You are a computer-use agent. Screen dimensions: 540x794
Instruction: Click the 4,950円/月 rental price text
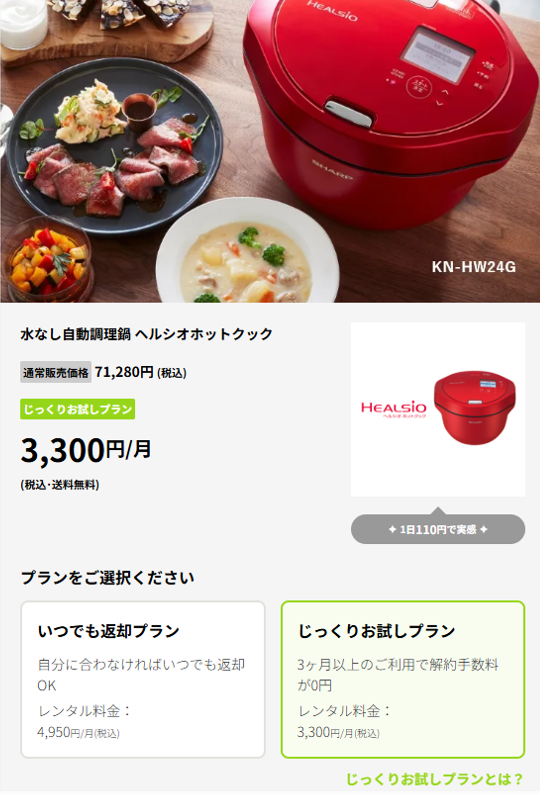click(79, 732)
